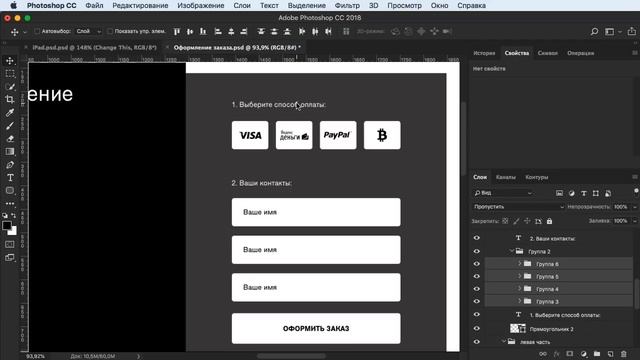This screenshot has width=640, height=360.
Task: Select the Quick Selection tool
Action: (x=10, y=87)
